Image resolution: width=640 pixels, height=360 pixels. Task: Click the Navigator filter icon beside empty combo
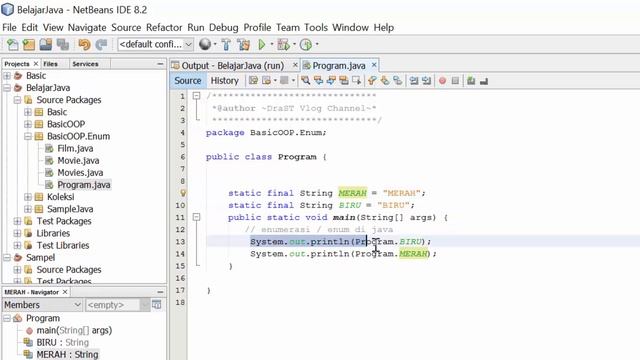click(157, 304)
